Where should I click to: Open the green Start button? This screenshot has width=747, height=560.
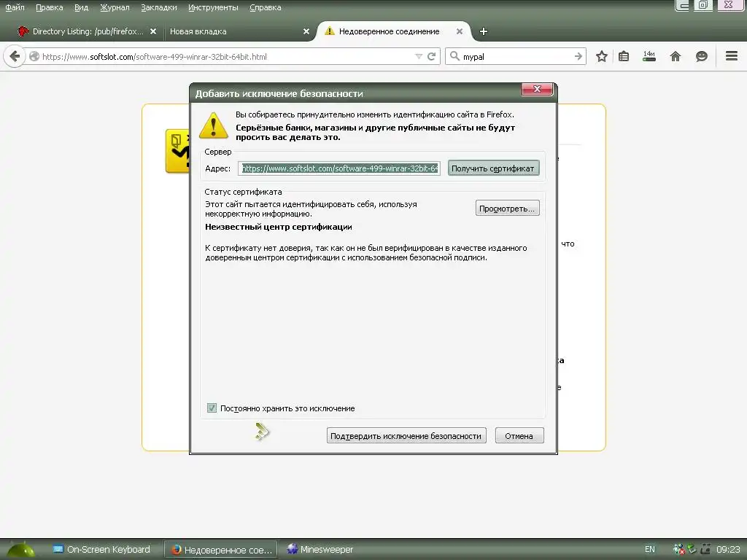coord(20,550)
